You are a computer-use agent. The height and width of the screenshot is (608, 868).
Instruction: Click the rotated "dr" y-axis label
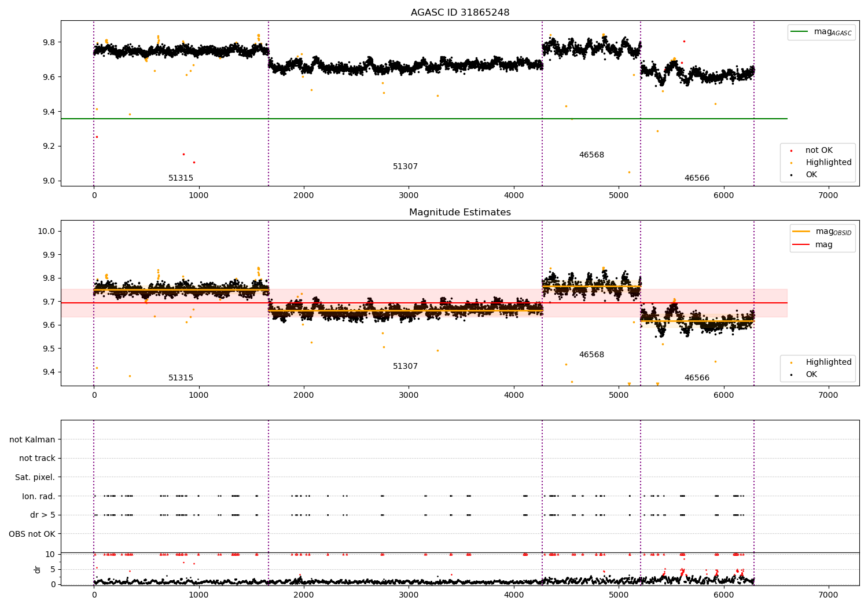(x=38, y=569)
